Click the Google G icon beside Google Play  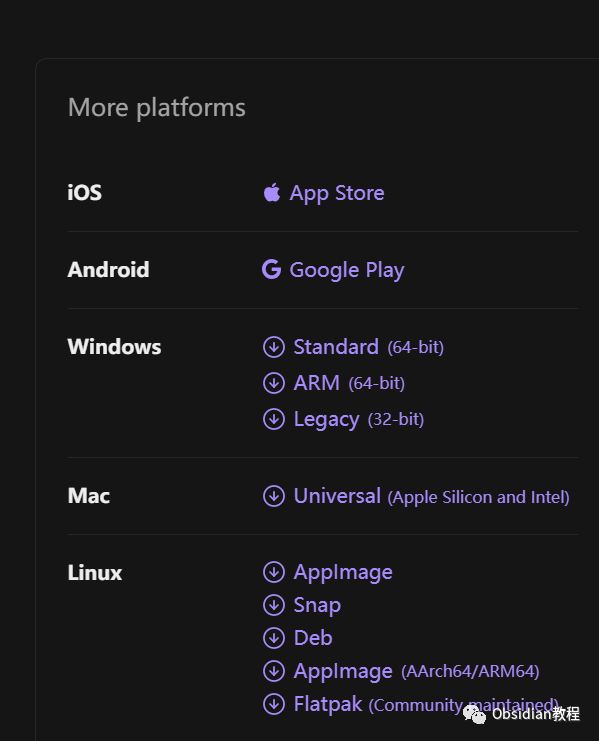[272, 269]
